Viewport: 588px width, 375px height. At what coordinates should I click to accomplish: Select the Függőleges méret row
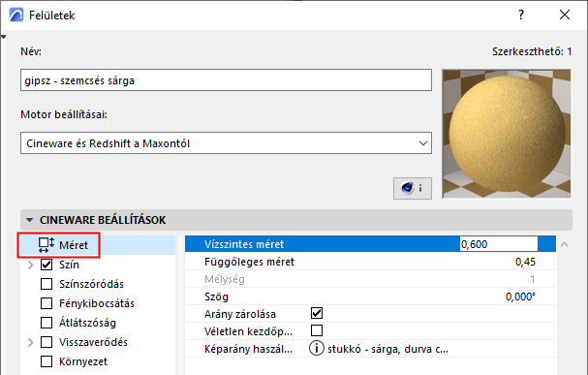tap(370, 262)
